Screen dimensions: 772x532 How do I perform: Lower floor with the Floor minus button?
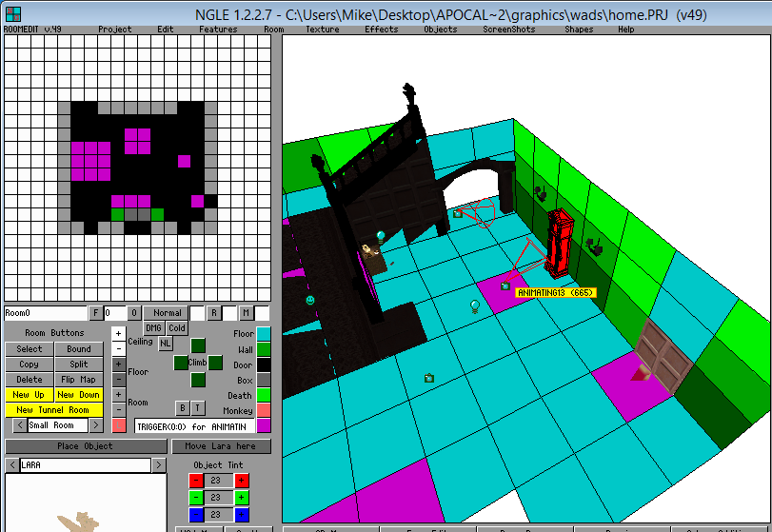click(x=119, y=380)
